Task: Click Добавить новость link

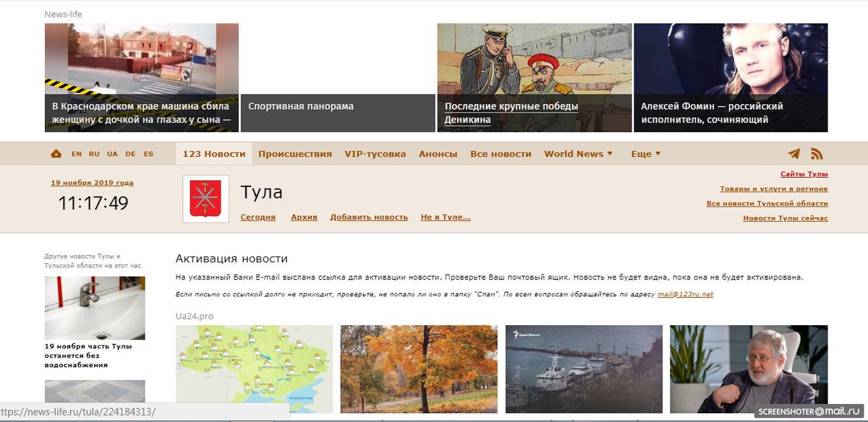Action: (x=369, y=217)
